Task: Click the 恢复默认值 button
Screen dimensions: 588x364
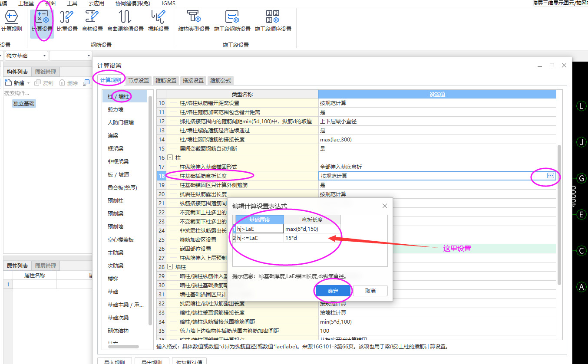Action: point(188,362)
